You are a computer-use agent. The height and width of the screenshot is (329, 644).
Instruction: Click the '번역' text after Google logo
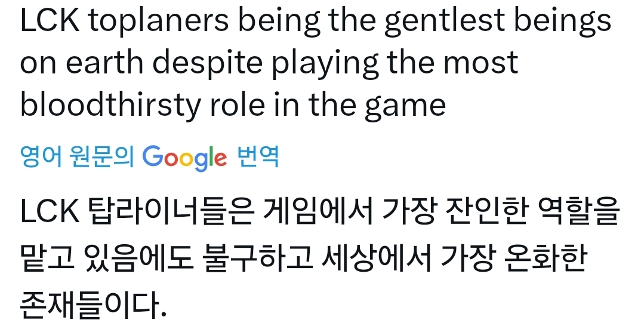[258, 158]
